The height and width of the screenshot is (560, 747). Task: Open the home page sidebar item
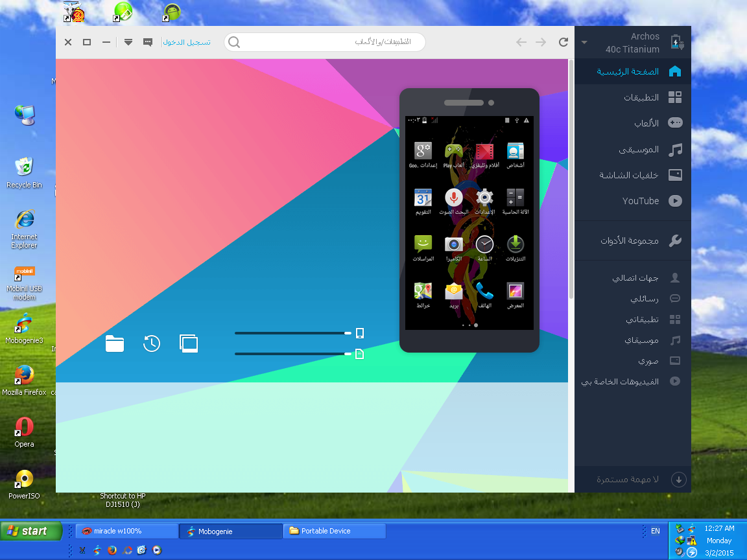point(633,72)
